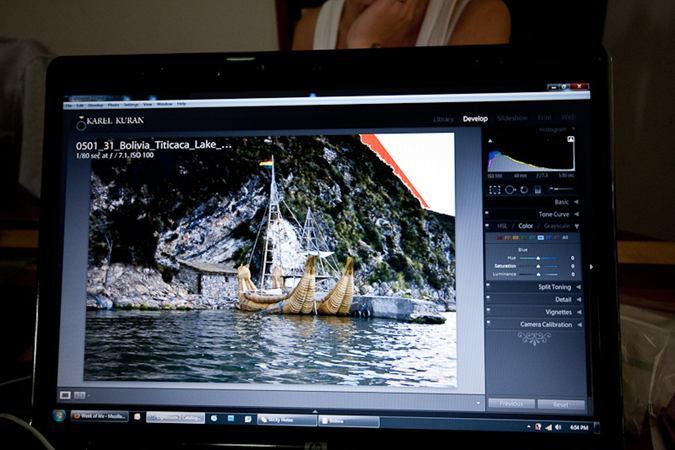Hide the right panel group arrow
The width and height of the screenshot is (675, 450).
point(591,267)
